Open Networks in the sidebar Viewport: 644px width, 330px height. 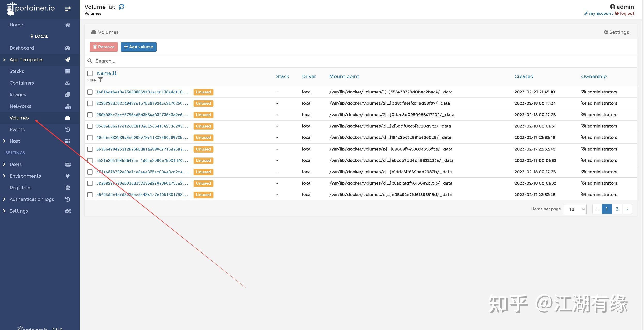pos(40,106)
